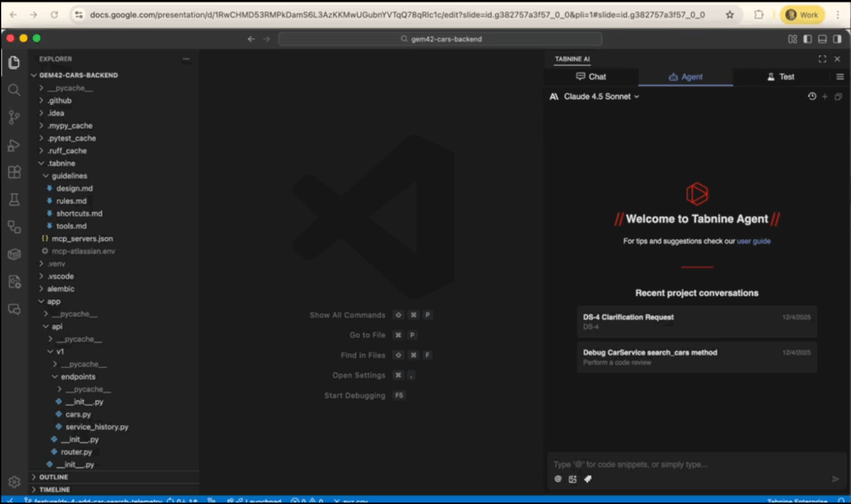
Task: Click the browser address bar URL
Action: tap(397, 15)
